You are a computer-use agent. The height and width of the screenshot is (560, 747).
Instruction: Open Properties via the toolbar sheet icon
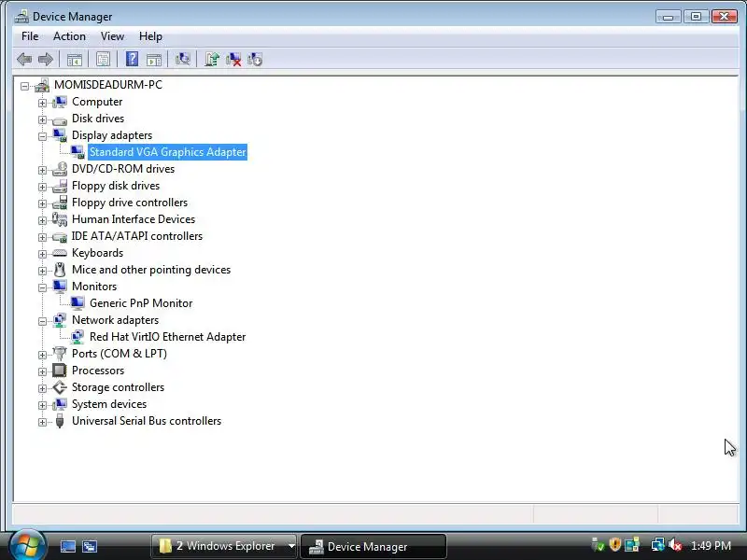pos(103,60)
